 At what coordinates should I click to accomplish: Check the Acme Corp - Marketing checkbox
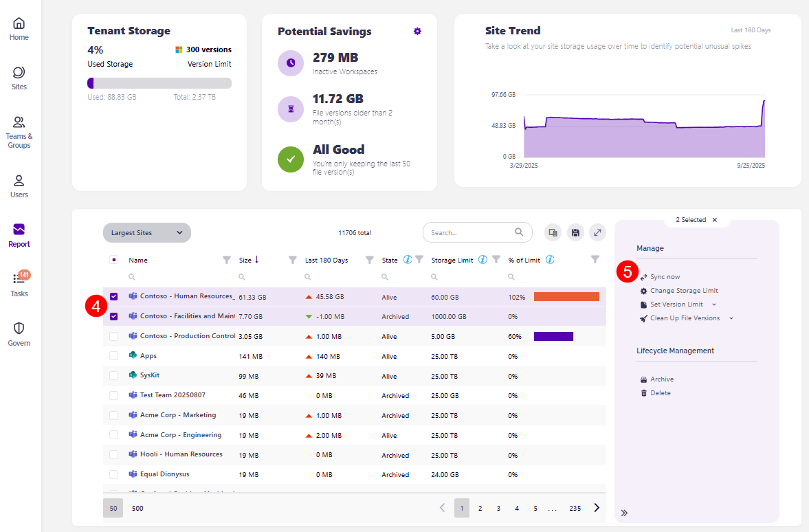coord(113,415)
